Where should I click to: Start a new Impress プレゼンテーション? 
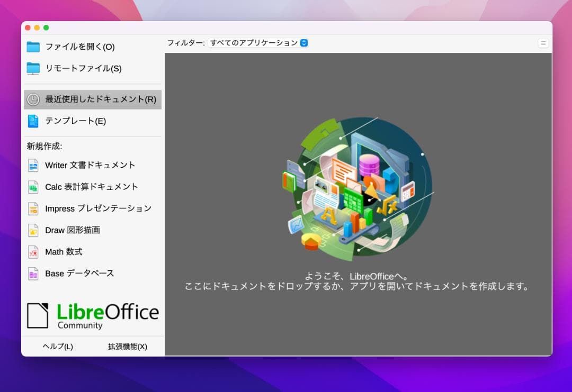(98, 208)
